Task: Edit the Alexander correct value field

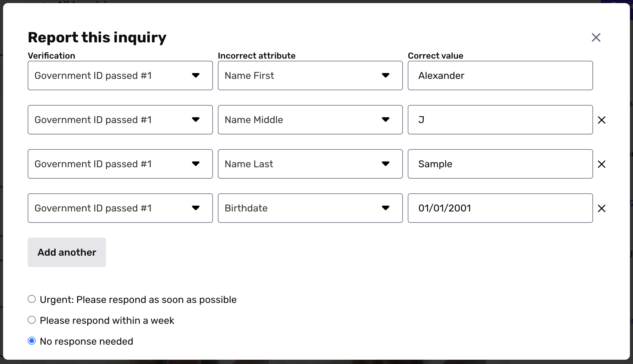Action: 500,76
